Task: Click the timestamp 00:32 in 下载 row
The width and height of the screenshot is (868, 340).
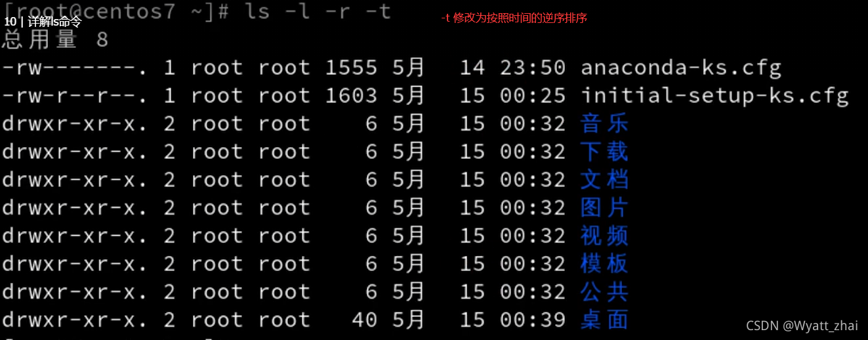Action: (x=533, y=152)
